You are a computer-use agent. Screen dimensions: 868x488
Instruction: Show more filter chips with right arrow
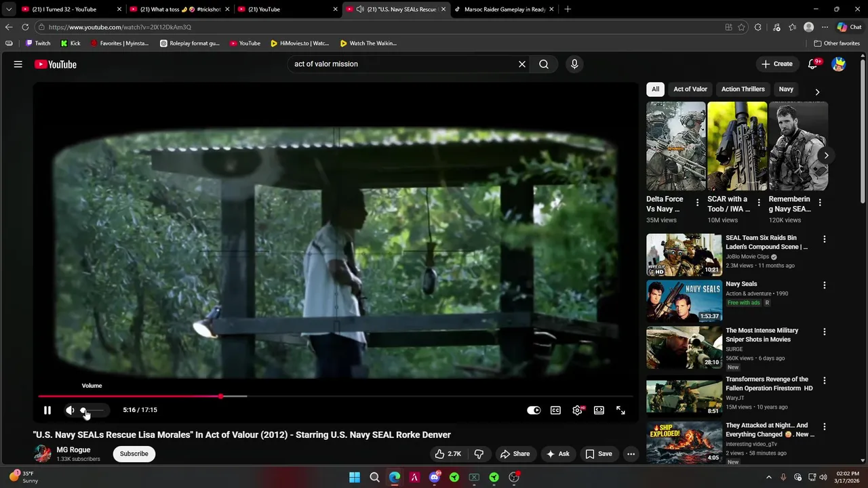tap(817, 91)
